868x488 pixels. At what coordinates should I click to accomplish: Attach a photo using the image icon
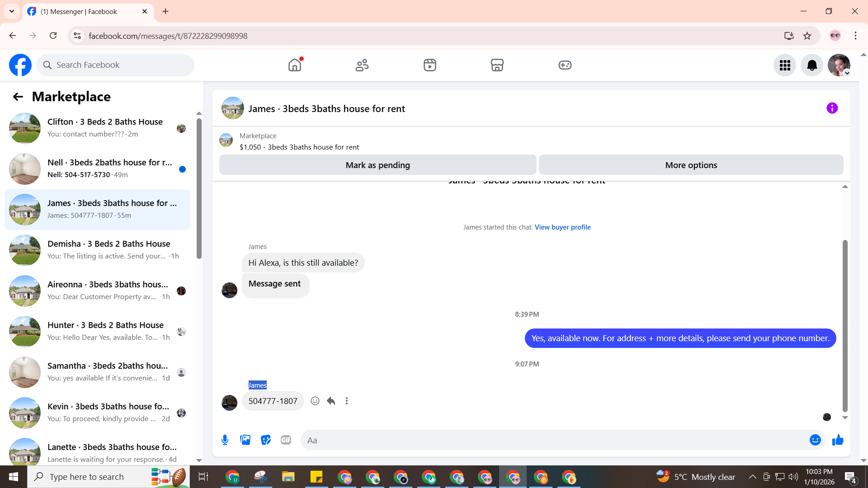click(245, 440)
